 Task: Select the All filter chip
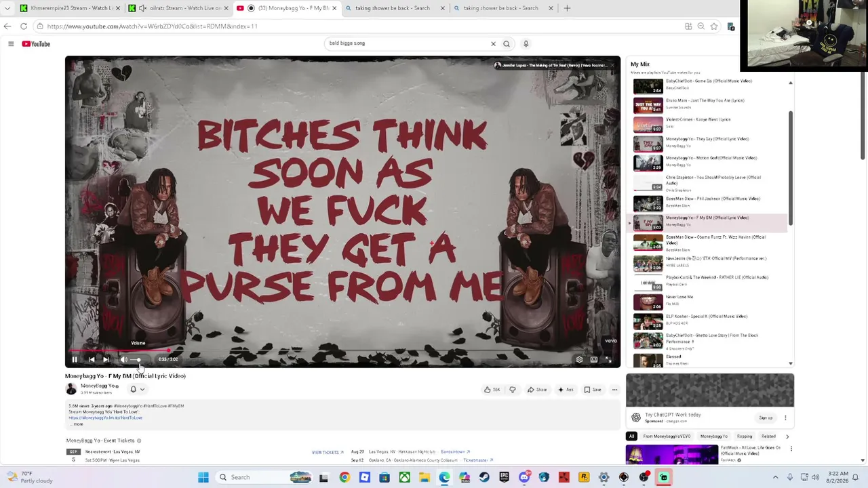point(631,436)
